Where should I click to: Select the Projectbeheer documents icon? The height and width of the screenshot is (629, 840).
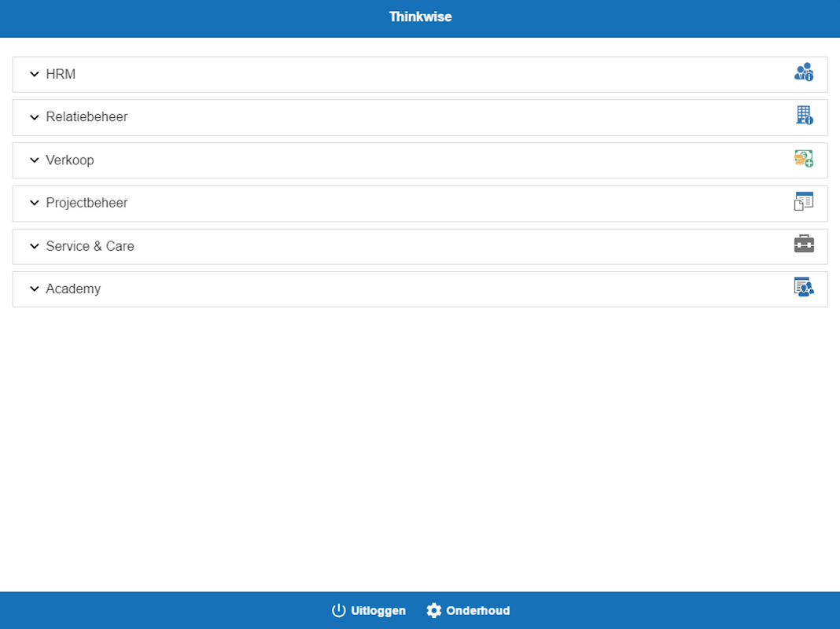[x=804, y=201]
